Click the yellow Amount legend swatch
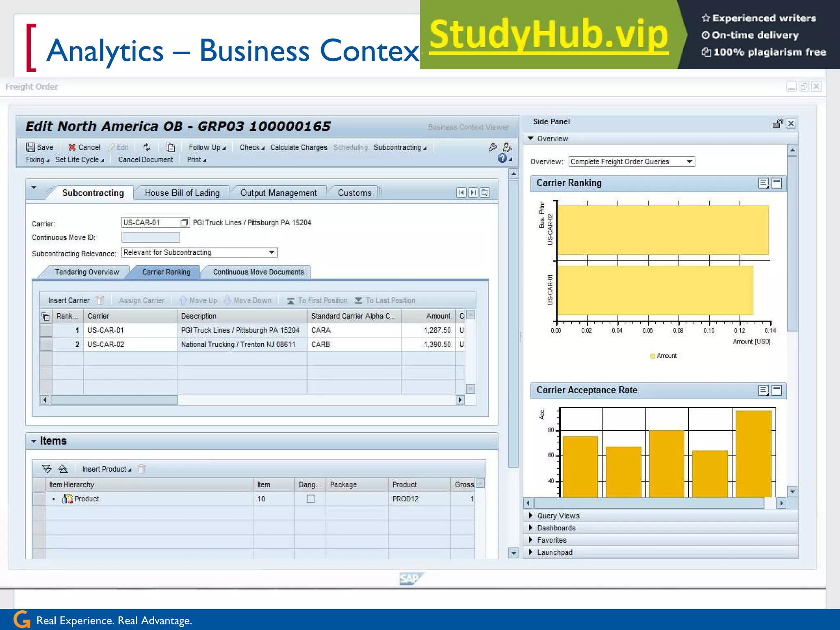 coord(653,356)
